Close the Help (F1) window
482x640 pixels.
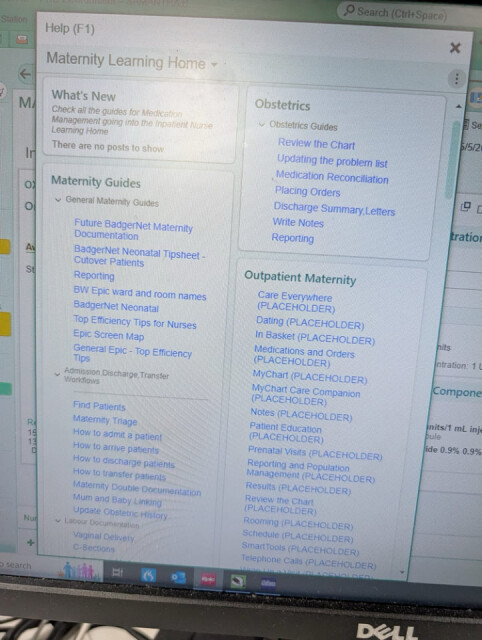click(455, 48)
